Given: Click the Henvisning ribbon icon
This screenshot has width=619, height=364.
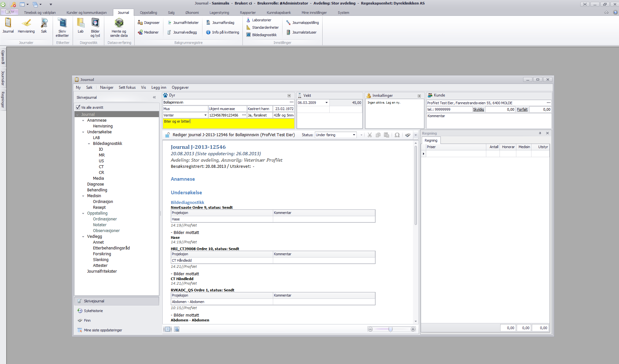Looking at the screenshot, I should [26, 25].
